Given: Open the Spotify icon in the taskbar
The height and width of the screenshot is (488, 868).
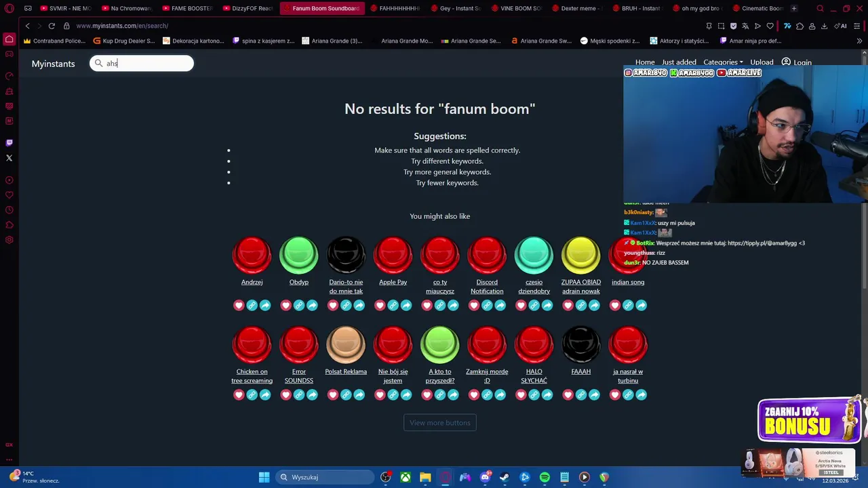Looking at the screenshot, I should tap(545, 477).
